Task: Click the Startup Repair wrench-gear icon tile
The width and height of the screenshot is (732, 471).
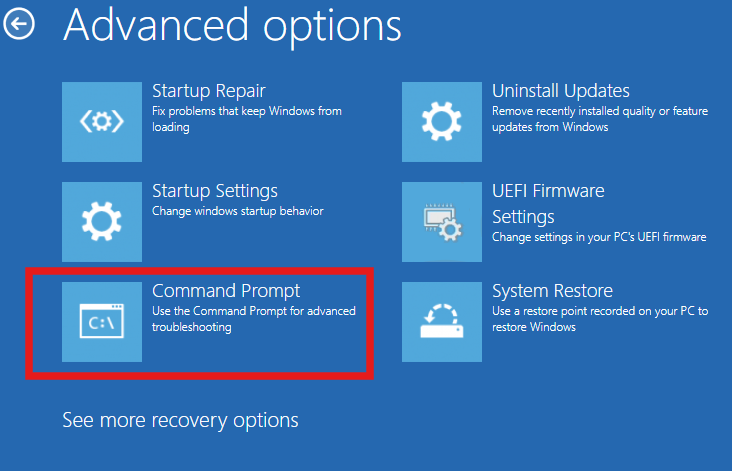Action: point(102,122)
